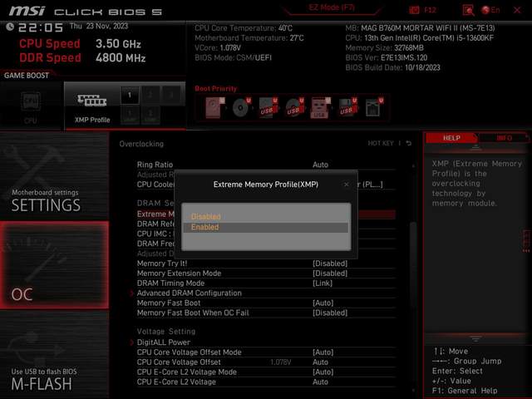This screenshot has height=399, width=532.
Task: Click the scroll-down grip in Help panel
Action: tap(475, 338)
